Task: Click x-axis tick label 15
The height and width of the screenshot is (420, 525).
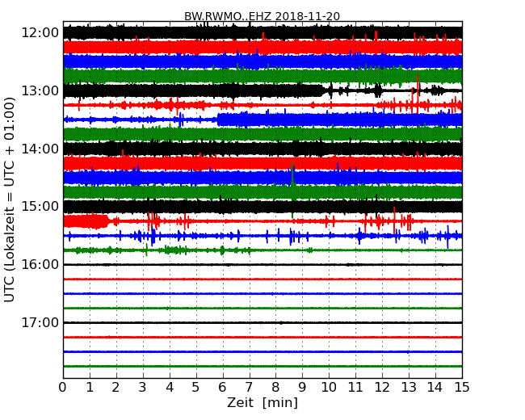Action: [x=462, y=388]
